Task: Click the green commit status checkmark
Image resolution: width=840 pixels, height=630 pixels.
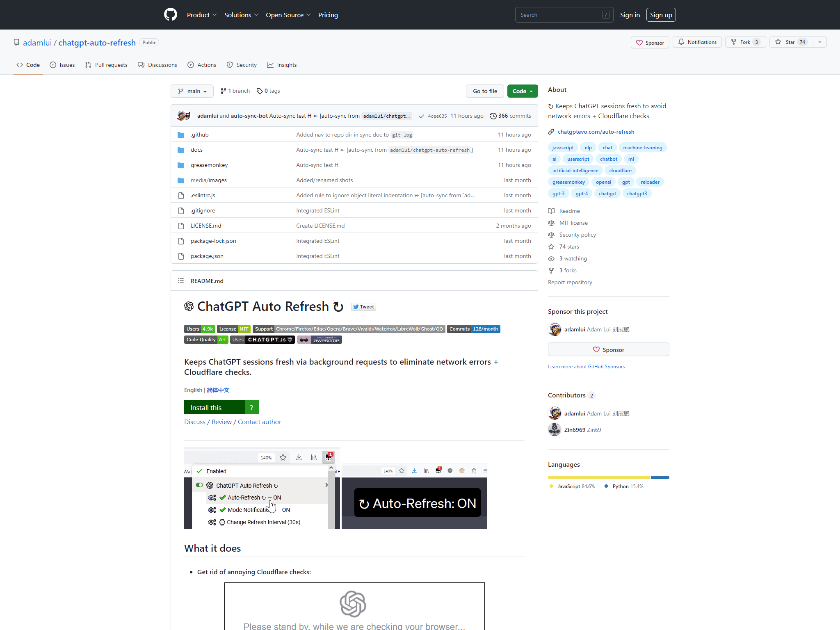Action: pos(421,116)
